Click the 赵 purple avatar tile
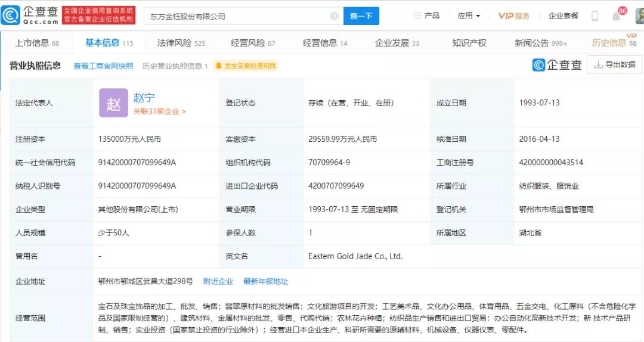 113,103
